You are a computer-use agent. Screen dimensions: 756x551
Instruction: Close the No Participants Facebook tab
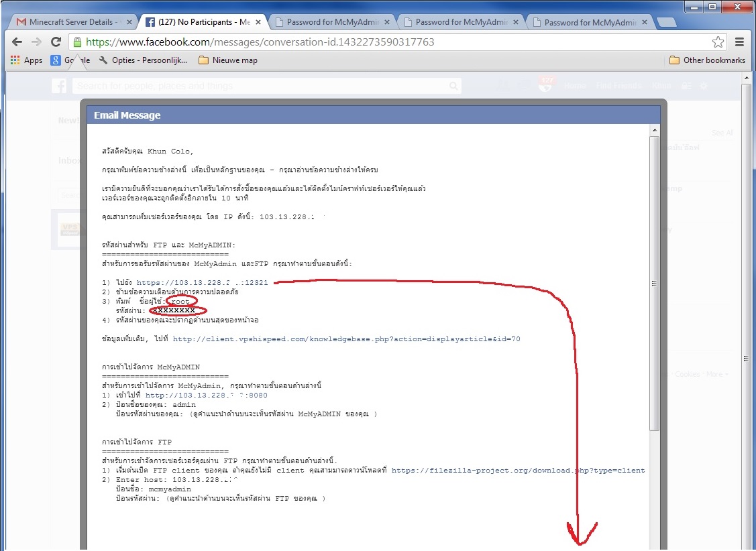click(258, 22)
